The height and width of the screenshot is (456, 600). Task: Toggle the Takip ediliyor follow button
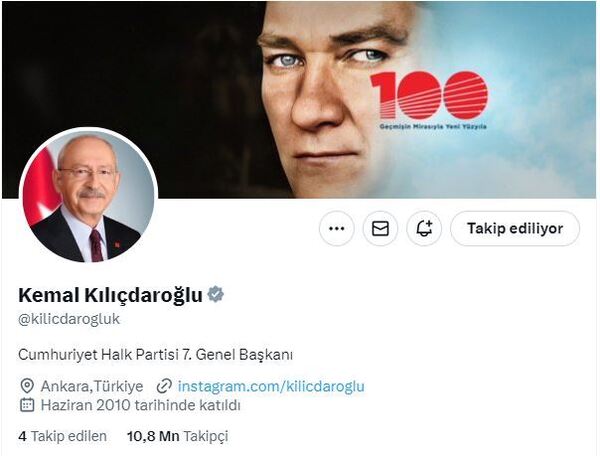point(515,229)
